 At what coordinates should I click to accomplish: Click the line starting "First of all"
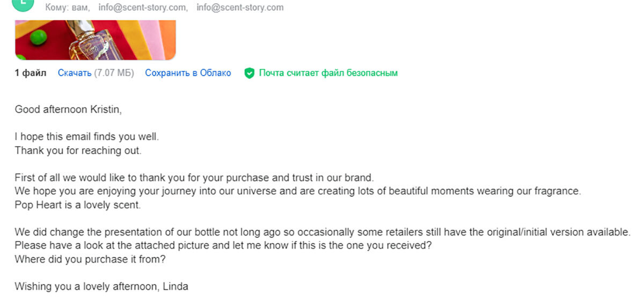coord(194,178)
